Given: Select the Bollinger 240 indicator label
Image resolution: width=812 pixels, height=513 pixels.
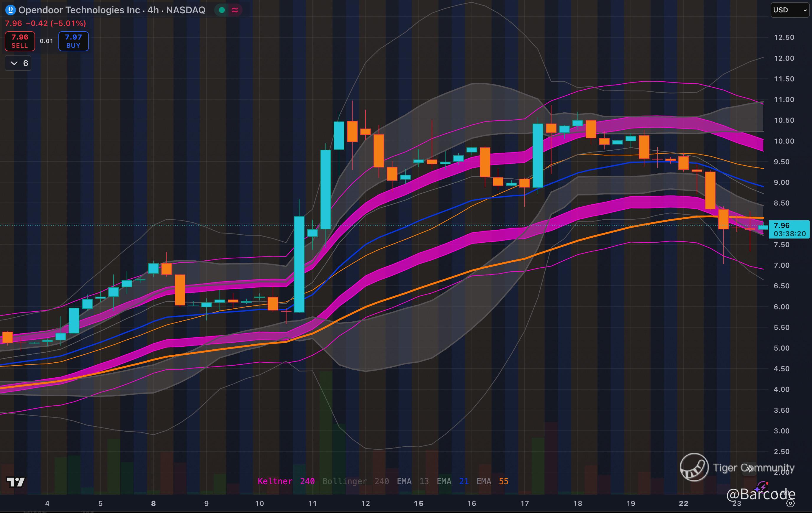Looking at the screenshot, I should point(356,481).
